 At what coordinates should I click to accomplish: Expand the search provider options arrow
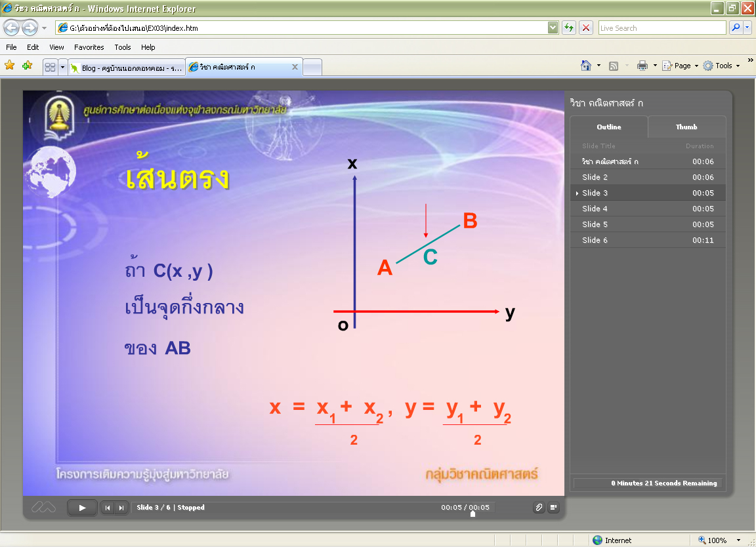point(747,28)
